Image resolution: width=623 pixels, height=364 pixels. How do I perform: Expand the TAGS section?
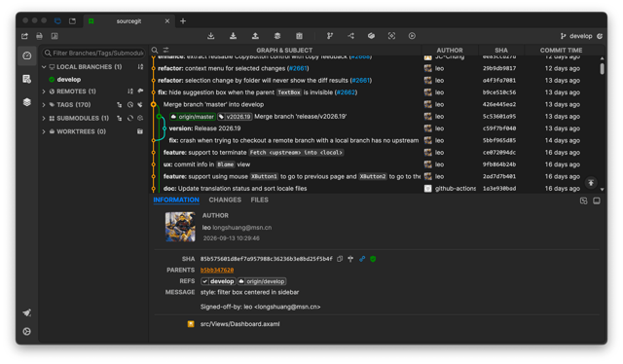pyautogui.click(x=44, y=105)
